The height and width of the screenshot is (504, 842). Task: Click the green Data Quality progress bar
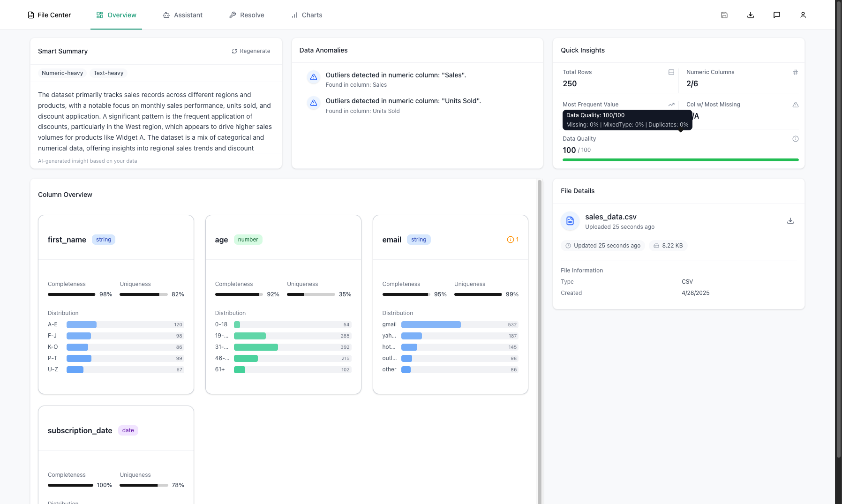pos(680,160)
